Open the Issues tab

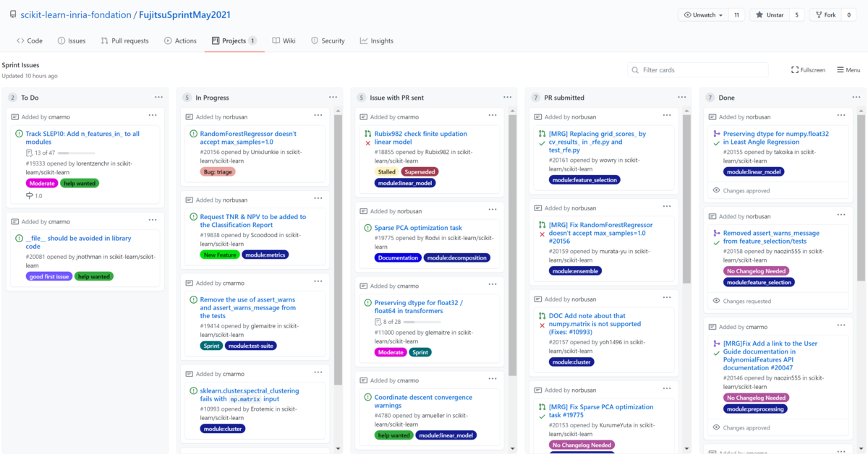click(72, 41)
